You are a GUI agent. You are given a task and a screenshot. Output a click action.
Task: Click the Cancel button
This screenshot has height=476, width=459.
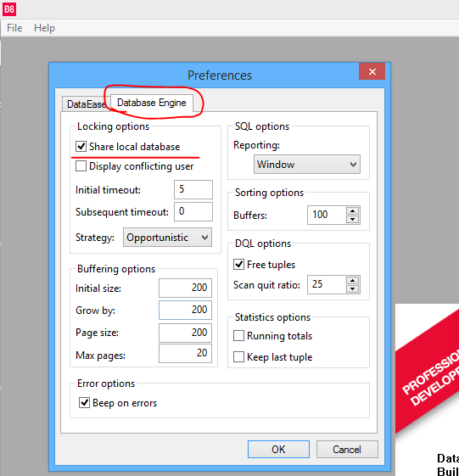coord(347,450)
